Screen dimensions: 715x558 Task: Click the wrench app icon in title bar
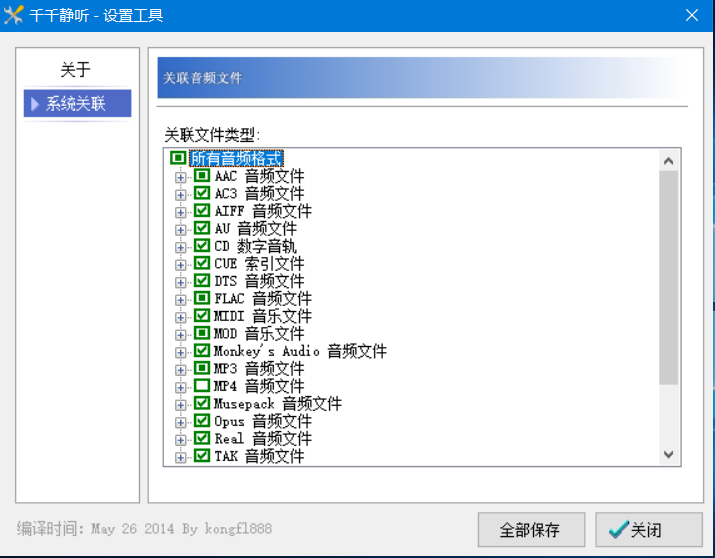(14, 15)
